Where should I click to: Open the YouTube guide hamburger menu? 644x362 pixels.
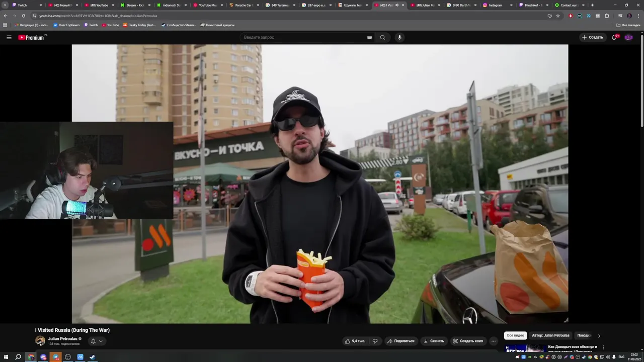[9, 37]
